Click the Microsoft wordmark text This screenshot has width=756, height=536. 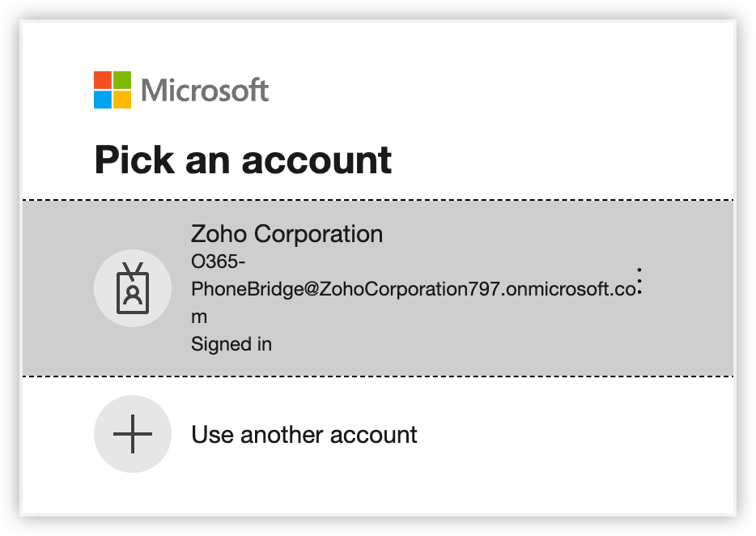coord(205,90)
